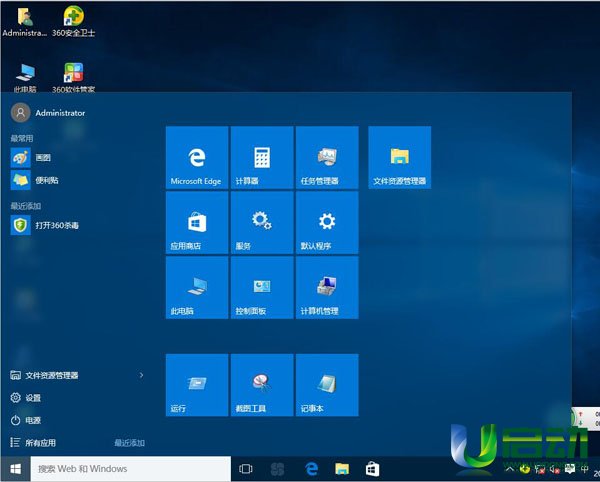Open the 计算机管理 tile
The image size is (600, 482).
(x=327, y=287)
